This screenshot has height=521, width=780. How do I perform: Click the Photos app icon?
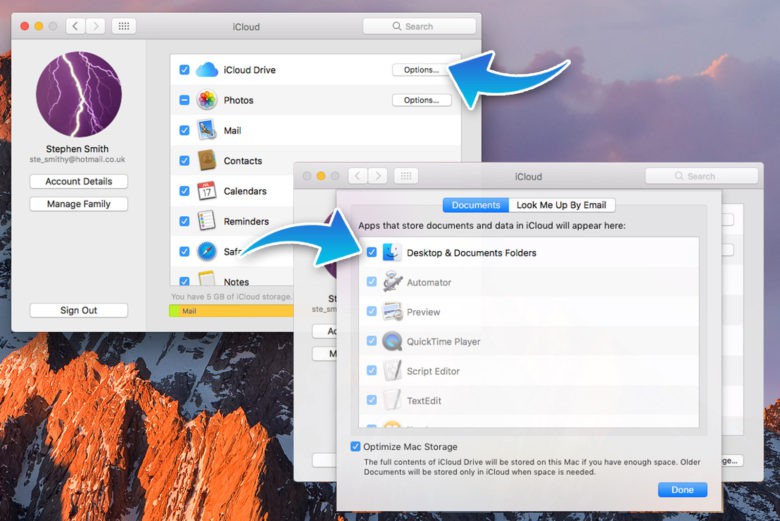pyautogui.click(x=206, y=100)
